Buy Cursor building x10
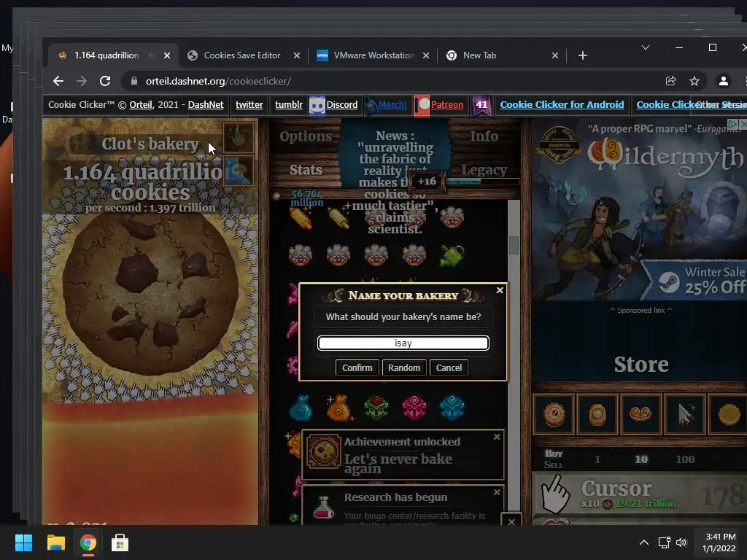747x560 pixels. click(x=639, y=494)
